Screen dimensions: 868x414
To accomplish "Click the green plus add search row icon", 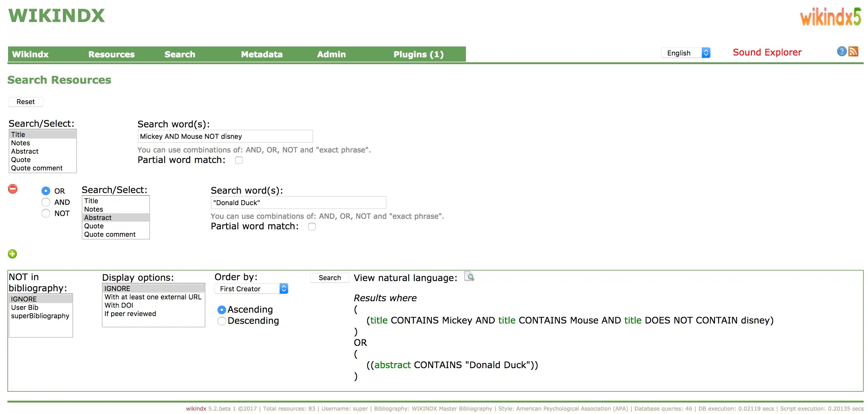I will 13,254.
